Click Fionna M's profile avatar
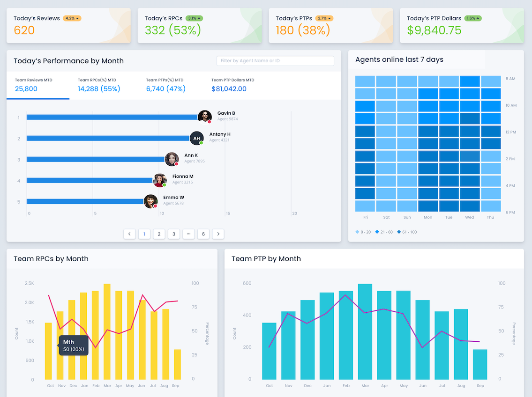Image resolution: width=532 pixels, height=397 pixels. [160, 180]
